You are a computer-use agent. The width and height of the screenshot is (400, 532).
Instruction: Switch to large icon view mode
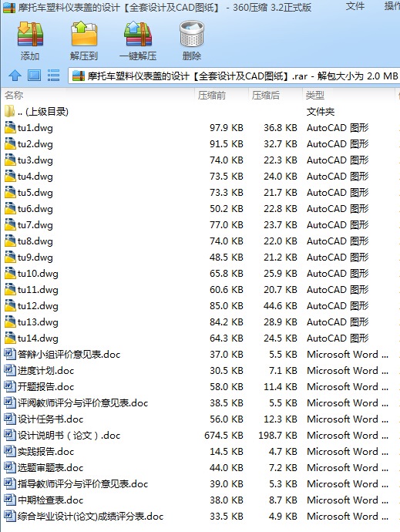[x=34, y=76]
